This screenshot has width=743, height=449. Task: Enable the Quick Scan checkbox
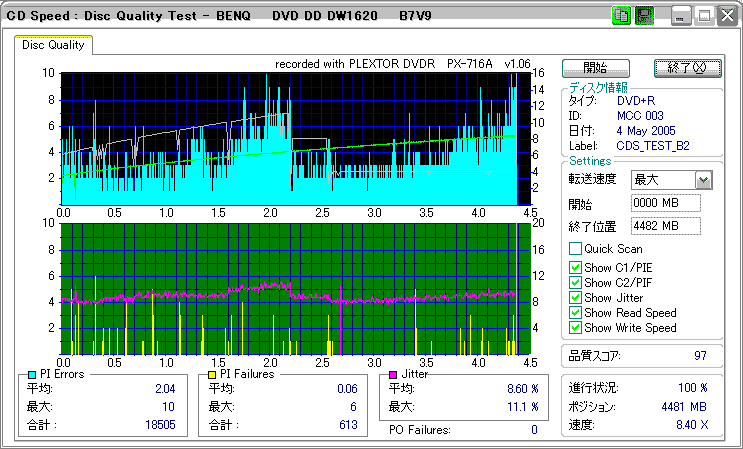(x=575, y=249)
